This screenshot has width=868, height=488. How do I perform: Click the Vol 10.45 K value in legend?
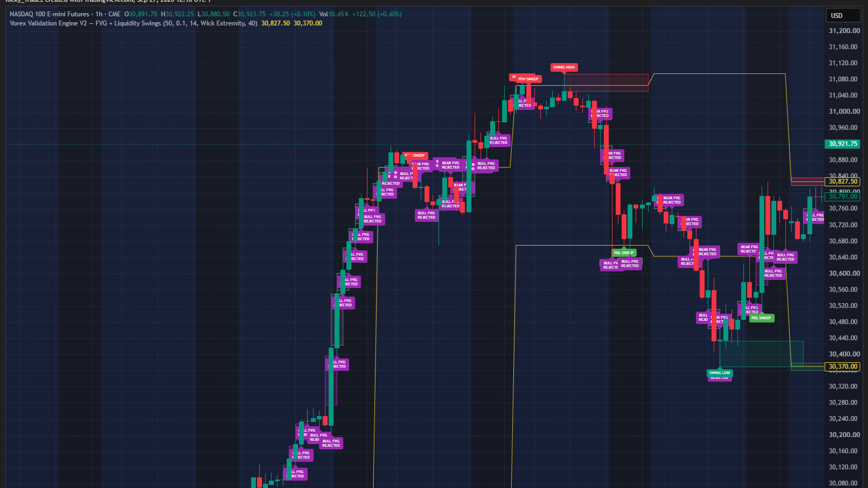click(334, 14)
